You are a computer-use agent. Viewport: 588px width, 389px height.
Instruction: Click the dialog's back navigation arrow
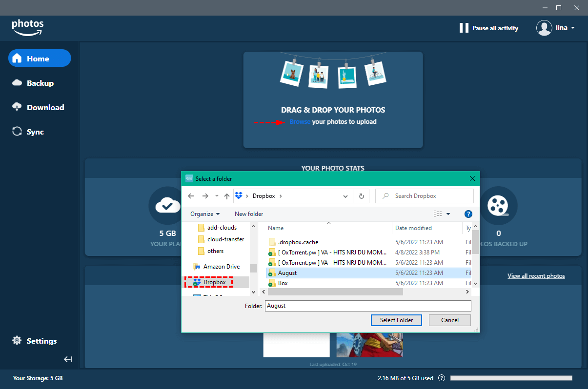tap(191, 196)
